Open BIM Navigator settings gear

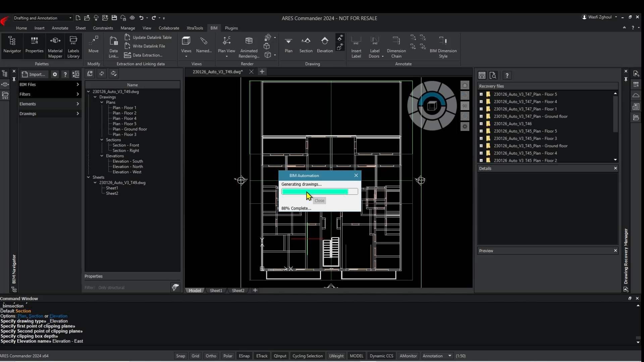[55, 74]
